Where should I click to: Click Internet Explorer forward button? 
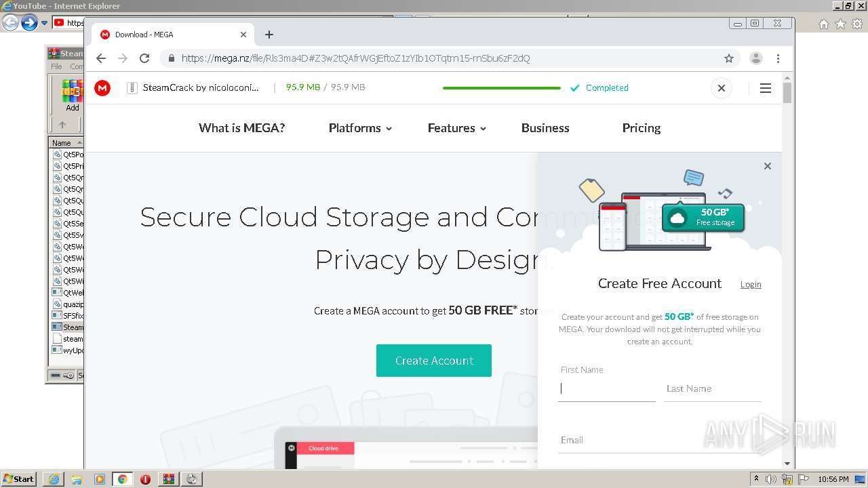[29, 23]
